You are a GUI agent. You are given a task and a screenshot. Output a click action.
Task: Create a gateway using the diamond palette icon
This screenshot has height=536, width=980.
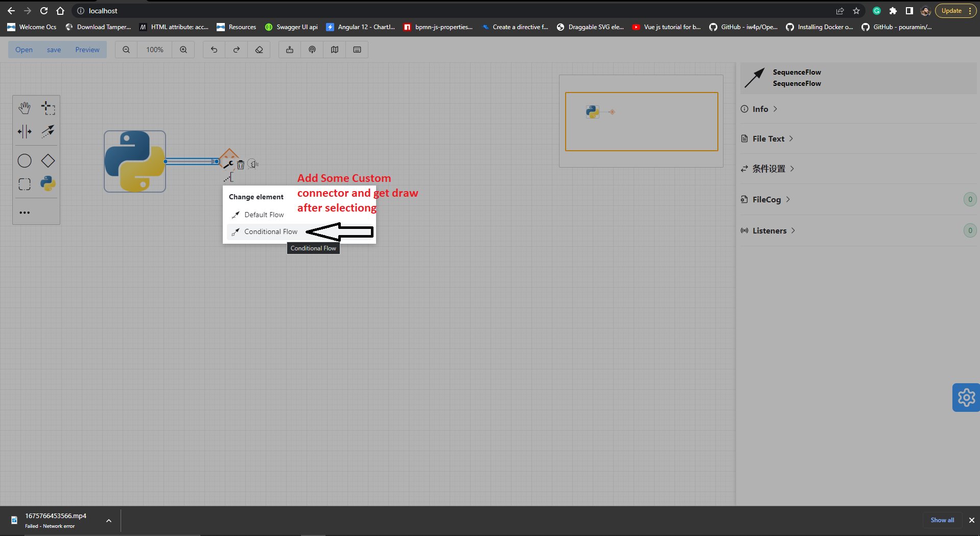point(48,160)
